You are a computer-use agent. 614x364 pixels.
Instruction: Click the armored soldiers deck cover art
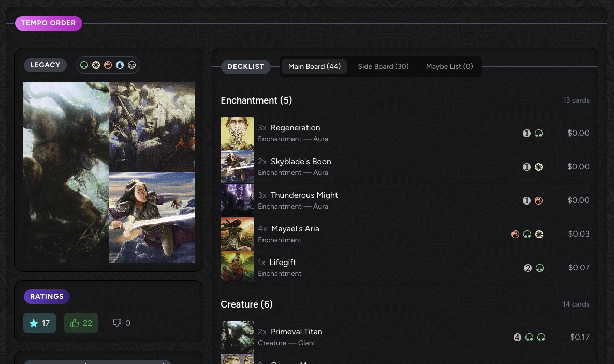(152, 127)
